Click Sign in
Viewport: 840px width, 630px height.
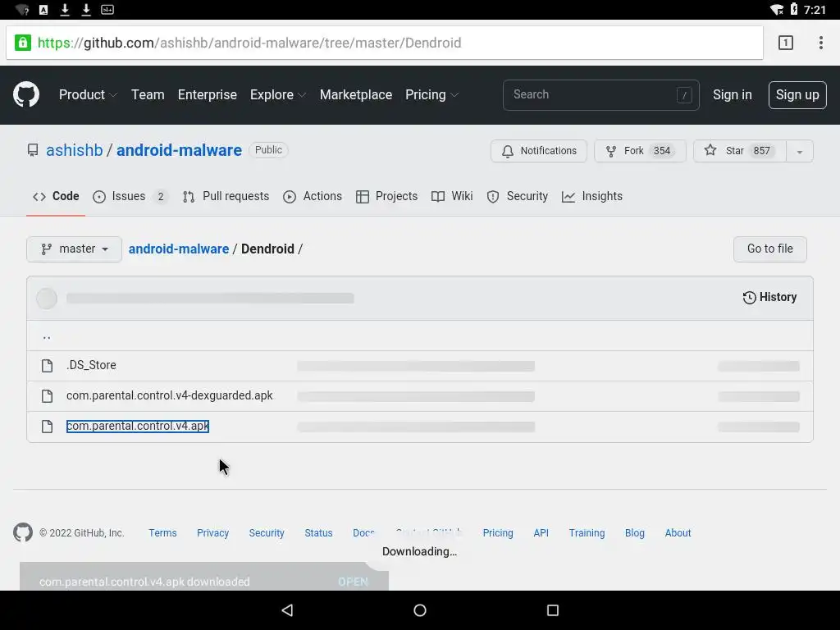pos(733,95)
